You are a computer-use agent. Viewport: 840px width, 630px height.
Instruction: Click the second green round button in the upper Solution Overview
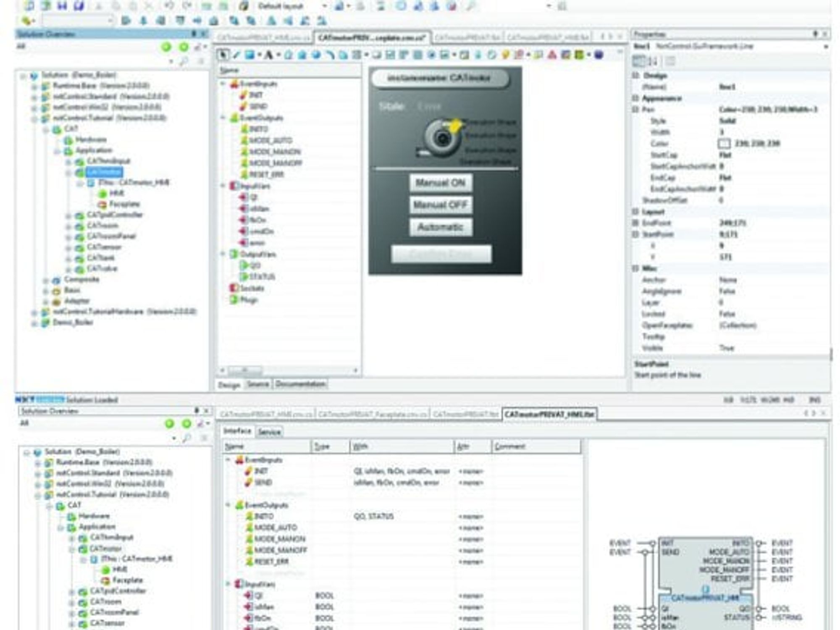pyautogui.click(x=184, y=47)
